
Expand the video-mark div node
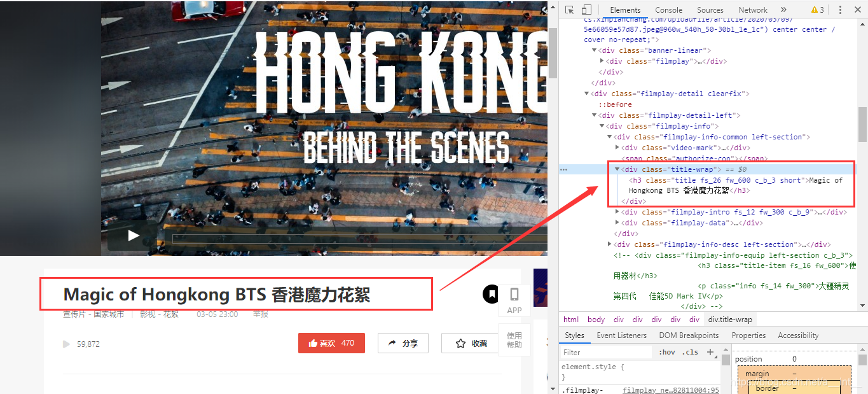pyautogui.click(x=617, y=148)
